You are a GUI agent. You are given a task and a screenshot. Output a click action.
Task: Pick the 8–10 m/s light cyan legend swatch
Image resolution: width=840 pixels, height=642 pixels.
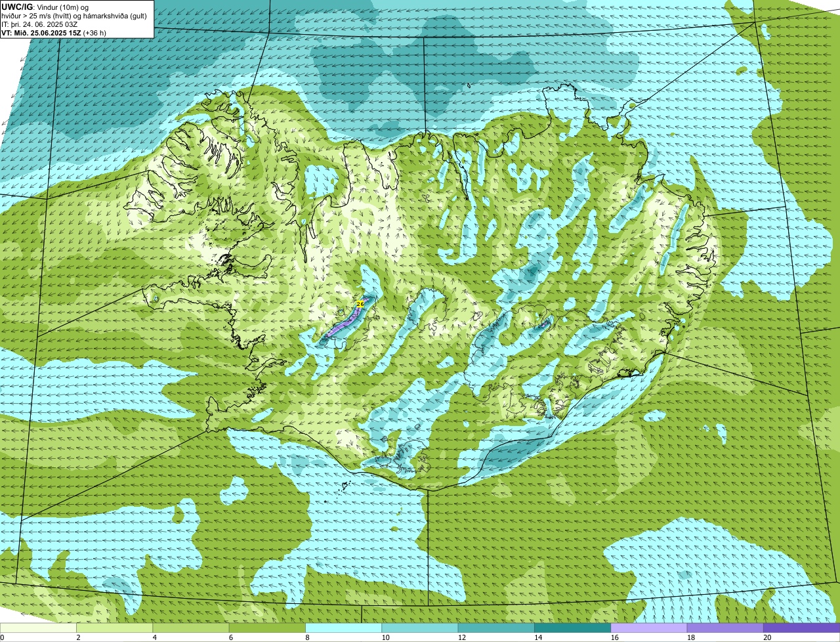point(344,628)
